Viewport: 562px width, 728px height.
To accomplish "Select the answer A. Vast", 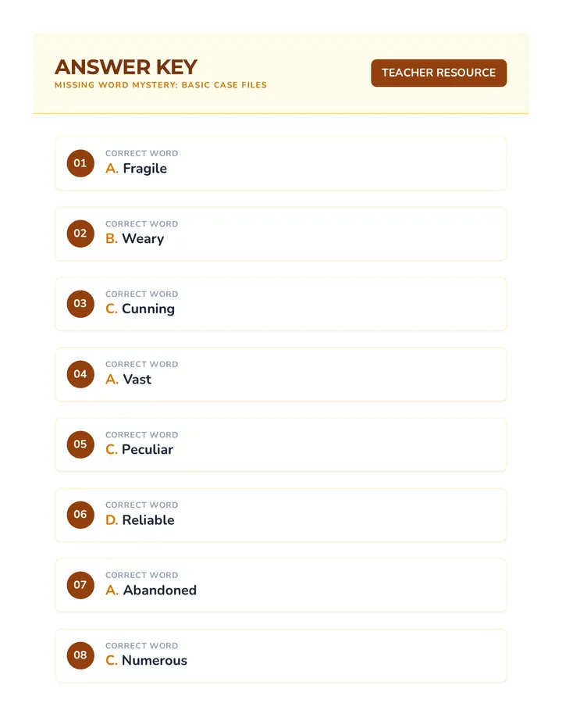I will click(x=128, y=380).
